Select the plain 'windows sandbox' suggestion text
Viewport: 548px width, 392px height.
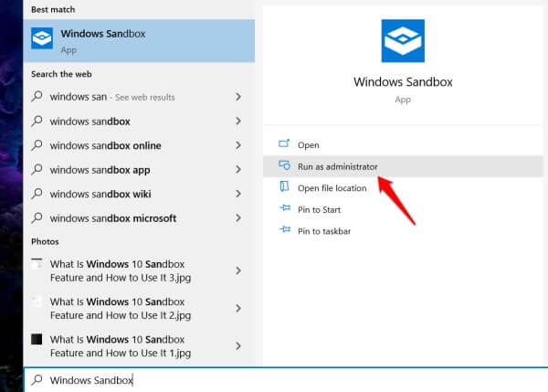click(x=90, y=122)
